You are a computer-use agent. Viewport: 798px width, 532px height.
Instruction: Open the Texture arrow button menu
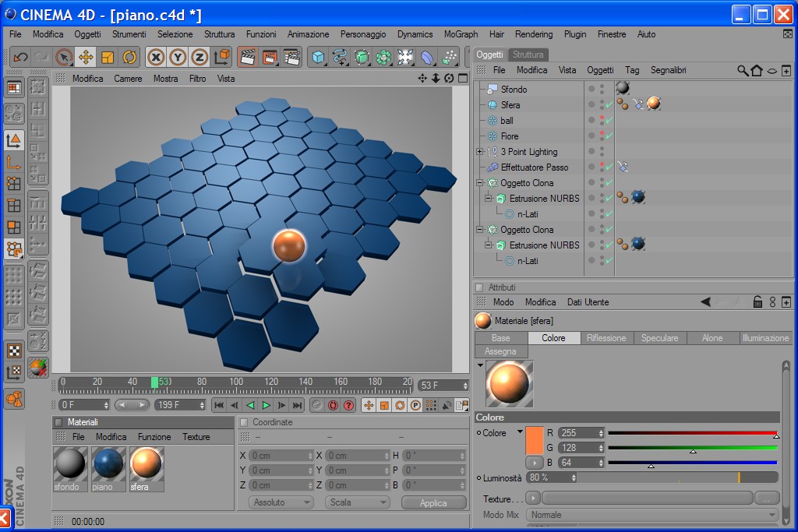533,498
